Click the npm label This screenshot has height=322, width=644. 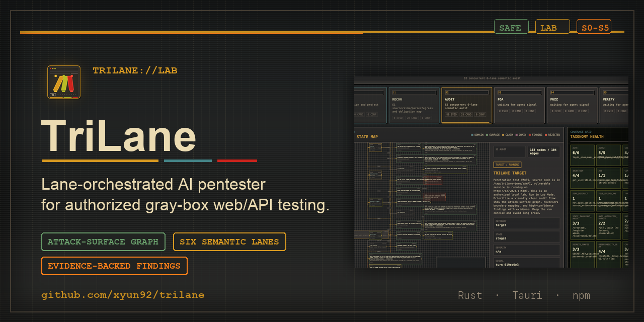click(581, 295)
